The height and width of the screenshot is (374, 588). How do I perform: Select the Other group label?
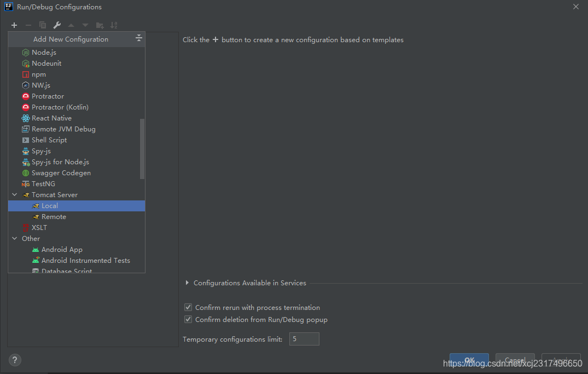coord(31,238)
